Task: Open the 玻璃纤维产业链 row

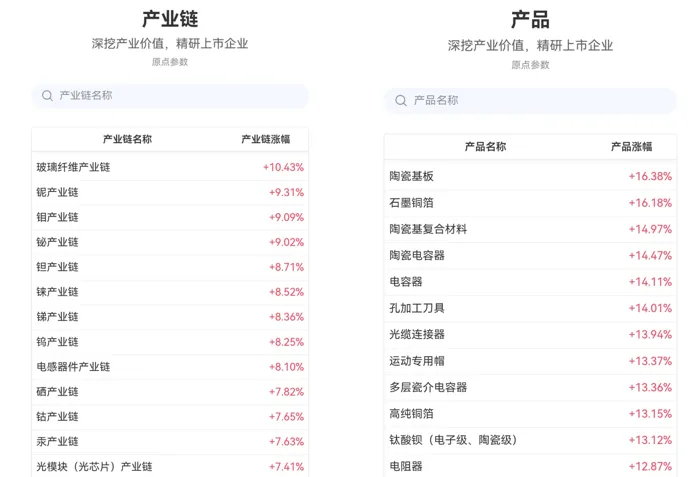Action: click(x=170, y=167)
